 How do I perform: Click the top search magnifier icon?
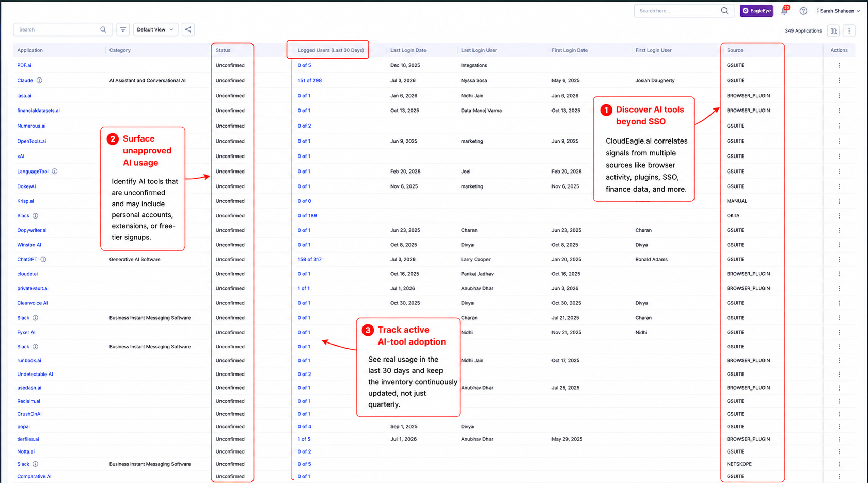click(x=724, y=11)
